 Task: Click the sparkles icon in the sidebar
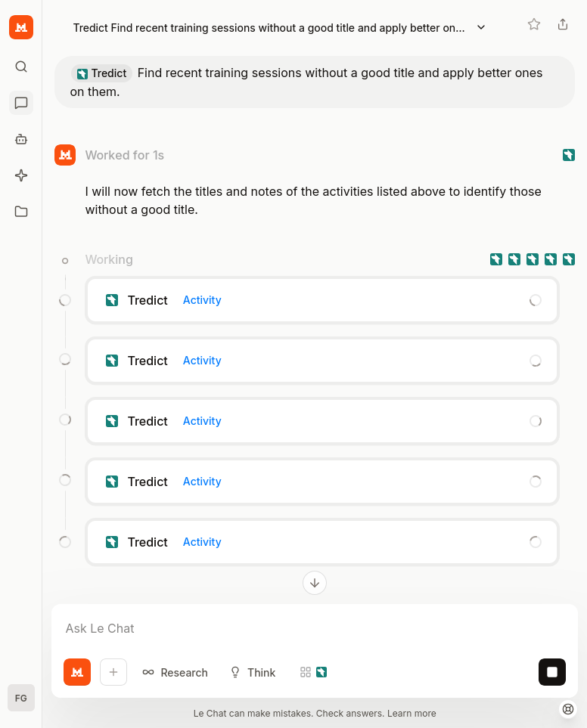point(20,175)
